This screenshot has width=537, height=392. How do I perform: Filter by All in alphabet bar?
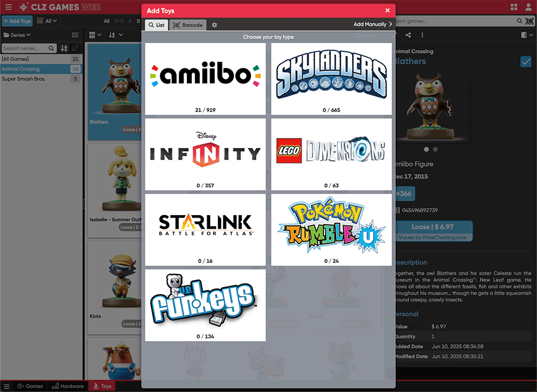tap(107, 21)
